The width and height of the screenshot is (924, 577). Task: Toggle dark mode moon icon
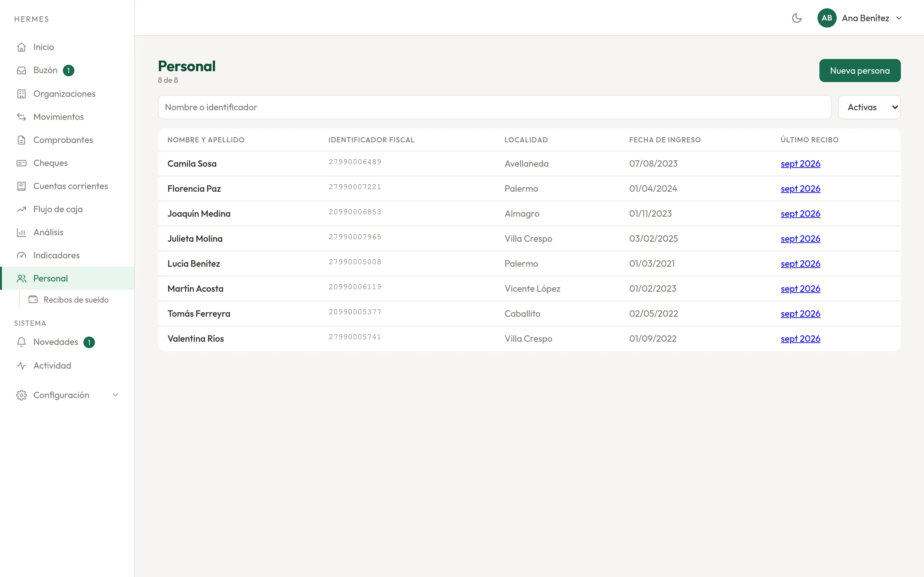point(797,18)
